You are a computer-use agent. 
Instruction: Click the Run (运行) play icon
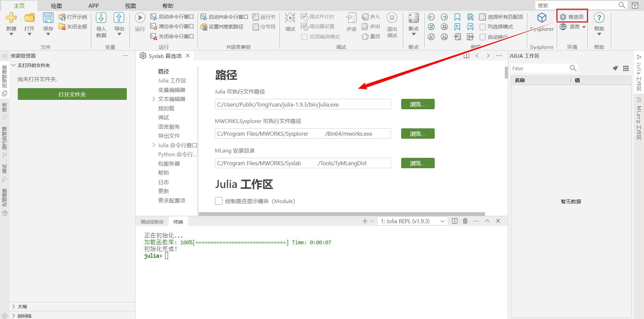pos(140,18)
